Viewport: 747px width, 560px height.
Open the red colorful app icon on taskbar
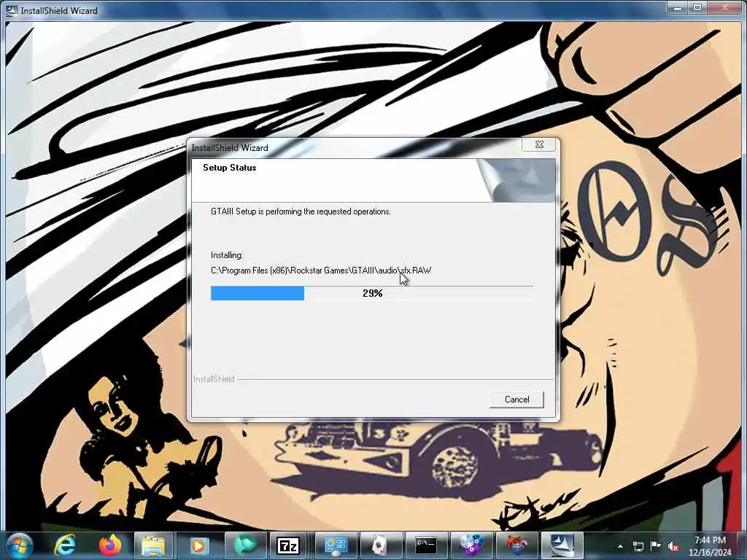(x=516, y=545)
